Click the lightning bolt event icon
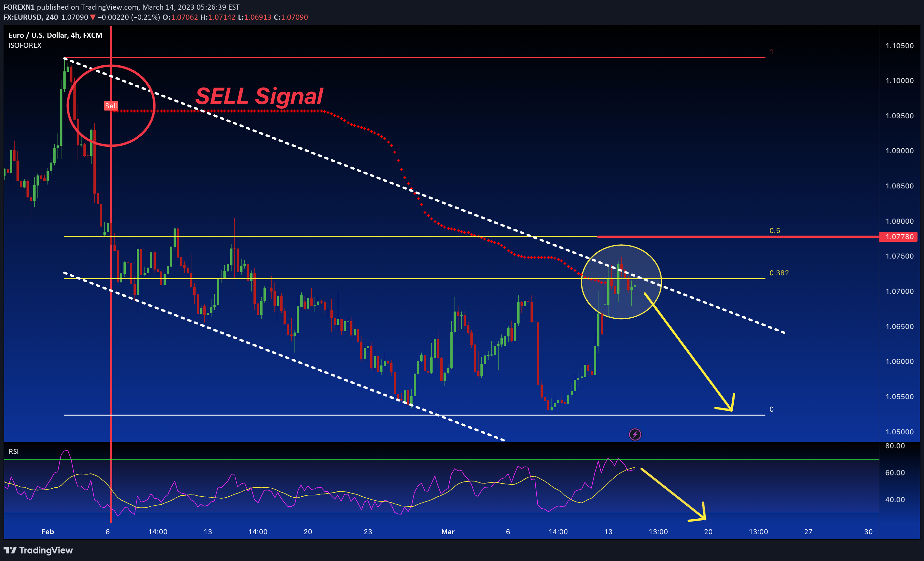Viewport: 924px width, 561px height. pos(635,434)
